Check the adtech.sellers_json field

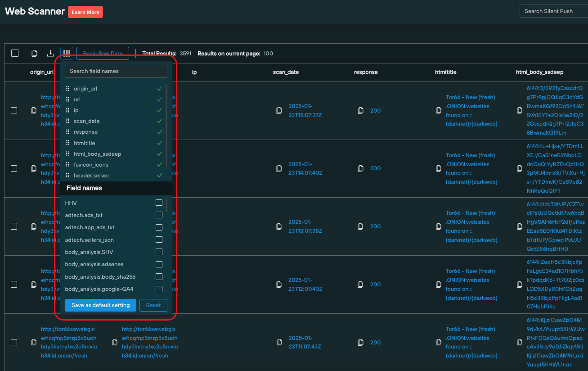click(x=159, y=240)
